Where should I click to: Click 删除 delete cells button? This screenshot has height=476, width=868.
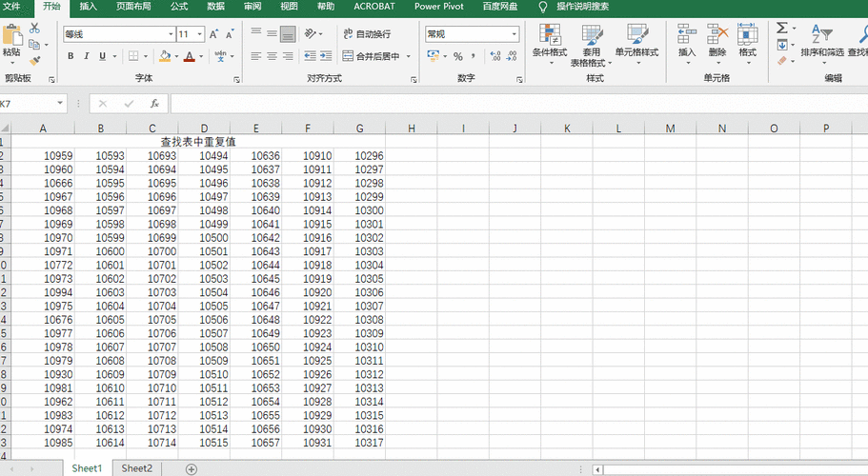tap(717, 44)
